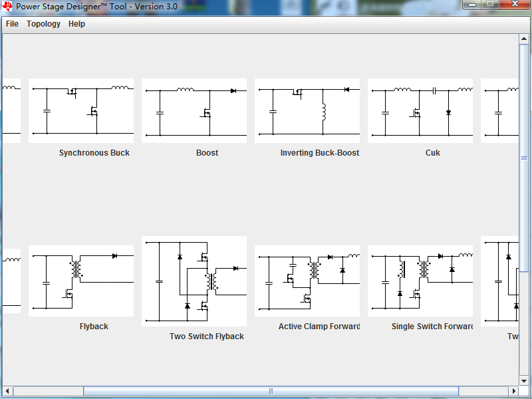Open the Active Clamp Forward schematic
Image resolution: width=532 pixels, height=399 pixels.
click(307, 281)
